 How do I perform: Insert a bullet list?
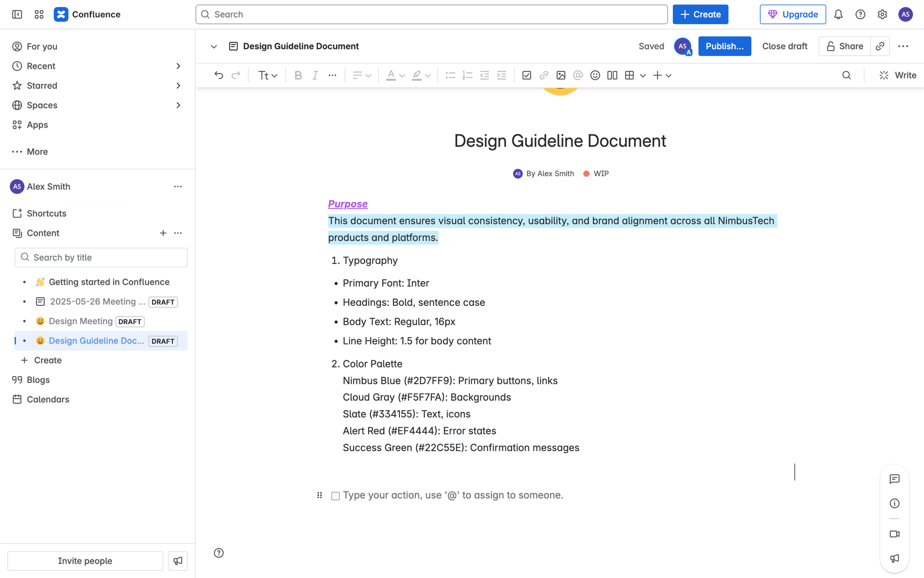click(450, 75)
